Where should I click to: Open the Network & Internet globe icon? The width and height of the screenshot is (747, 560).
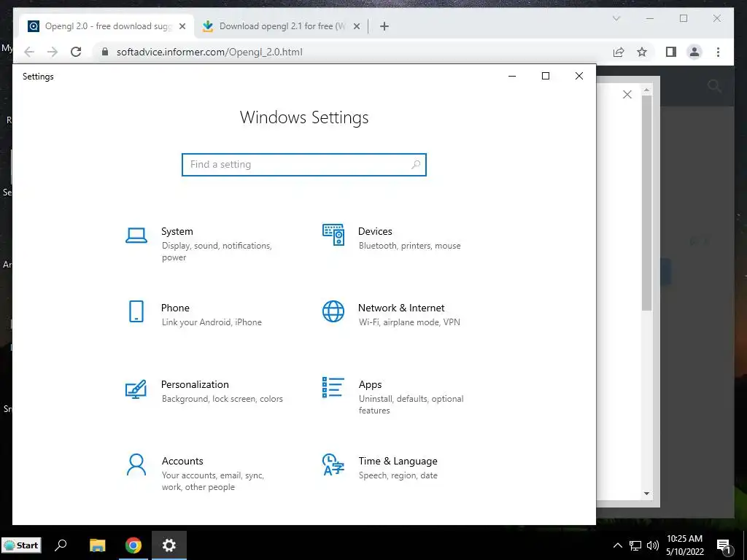coord(333,311)
